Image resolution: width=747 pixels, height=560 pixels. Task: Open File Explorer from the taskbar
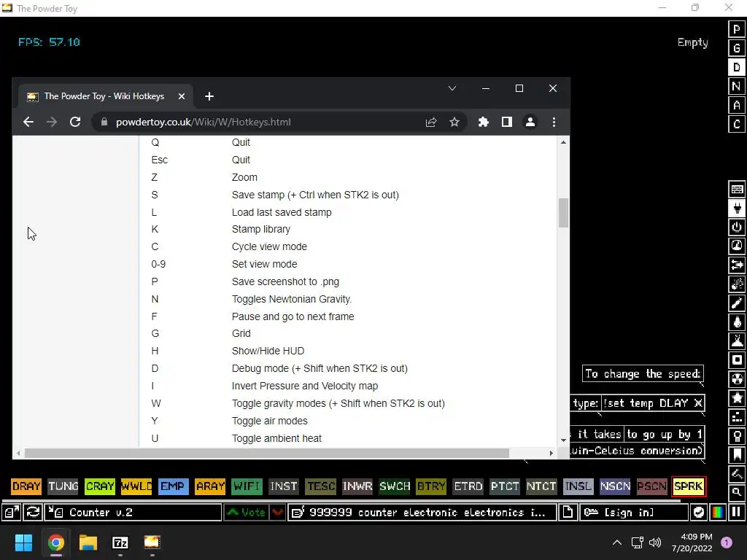coord(88,542)
